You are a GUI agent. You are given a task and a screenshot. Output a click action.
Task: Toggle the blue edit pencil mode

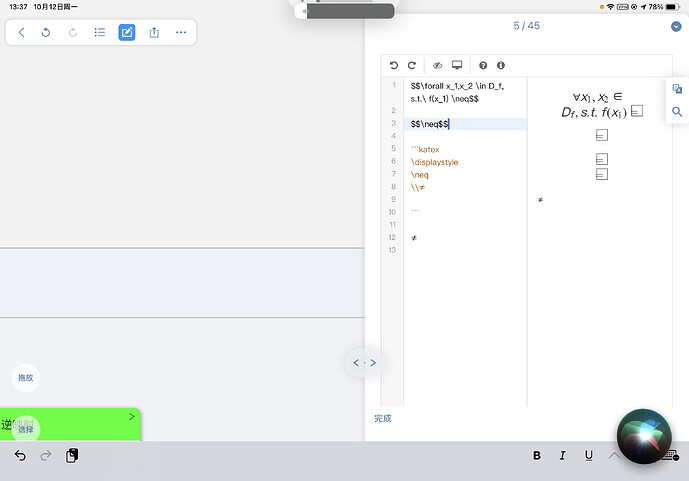[127, 33]
